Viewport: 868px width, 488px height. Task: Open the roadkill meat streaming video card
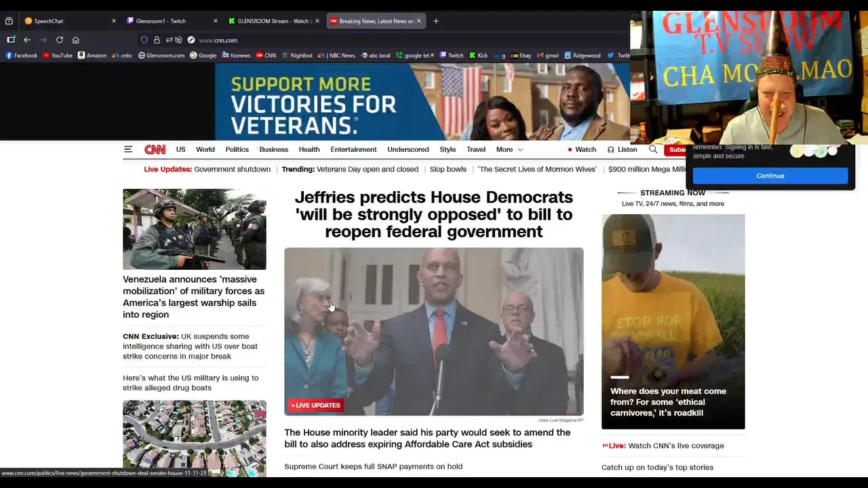point(673,322)
